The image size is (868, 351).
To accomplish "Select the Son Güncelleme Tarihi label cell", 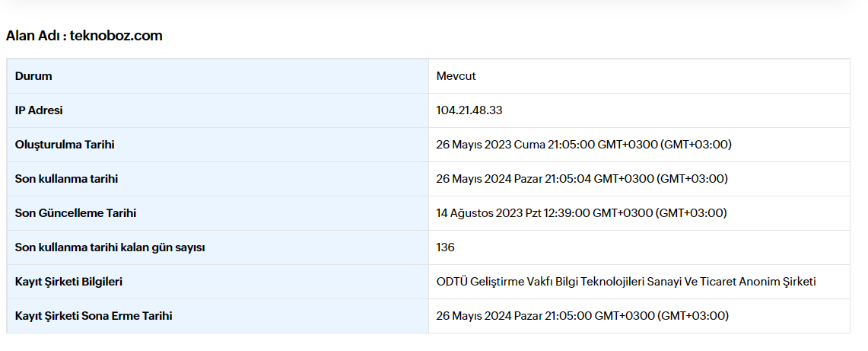I will 75,213.
